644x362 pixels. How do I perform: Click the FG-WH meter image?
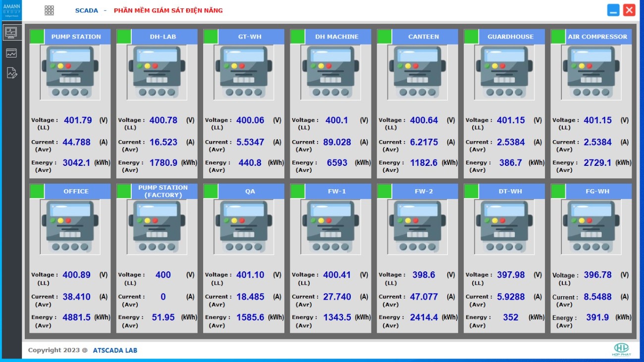coord(591,227)
